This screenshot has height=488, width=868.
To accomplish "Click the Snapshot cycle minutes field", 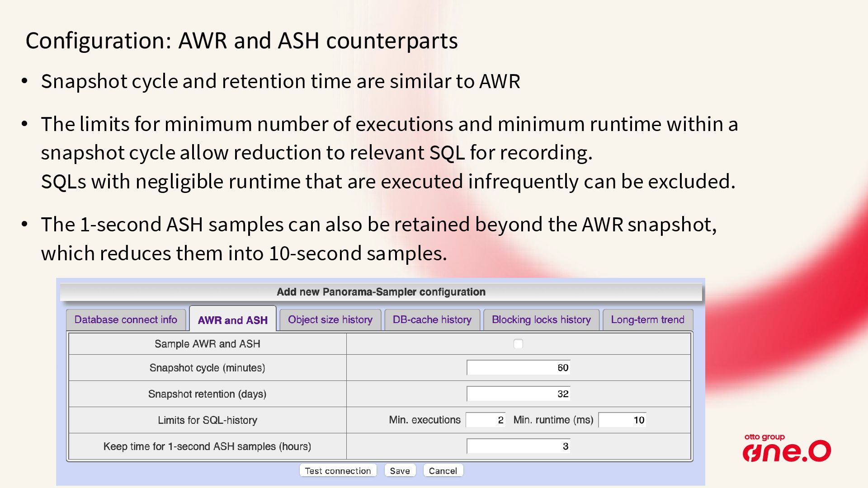I will point(518,368).
